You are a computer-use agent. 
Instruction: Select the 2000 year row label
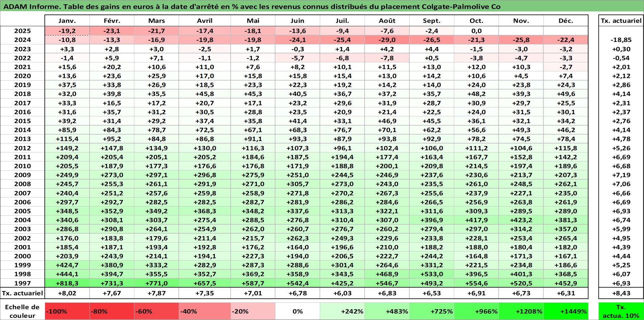click(23, 256)
